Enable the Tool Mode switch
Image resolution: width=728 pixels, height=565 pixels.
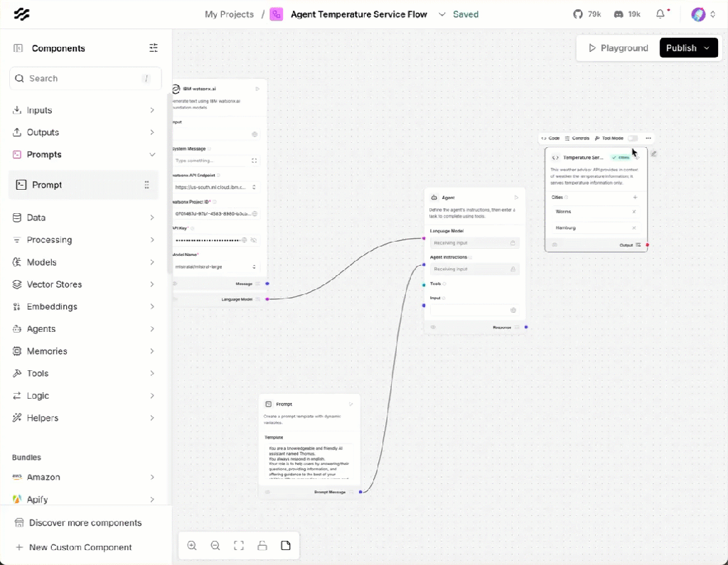coord(632,138)
